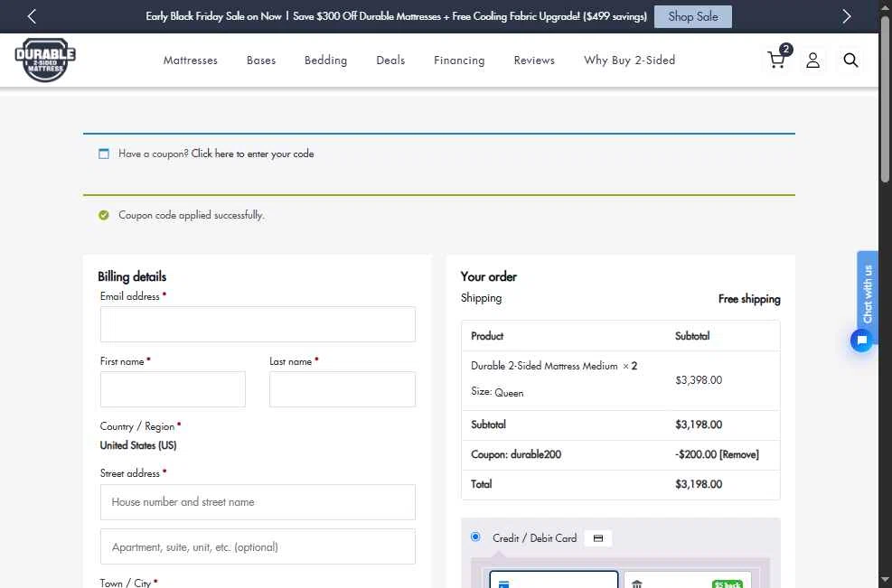Viewport: 892px width, 588px height.
Task: Click the Billing details heading
Action: tap(132, 276)
